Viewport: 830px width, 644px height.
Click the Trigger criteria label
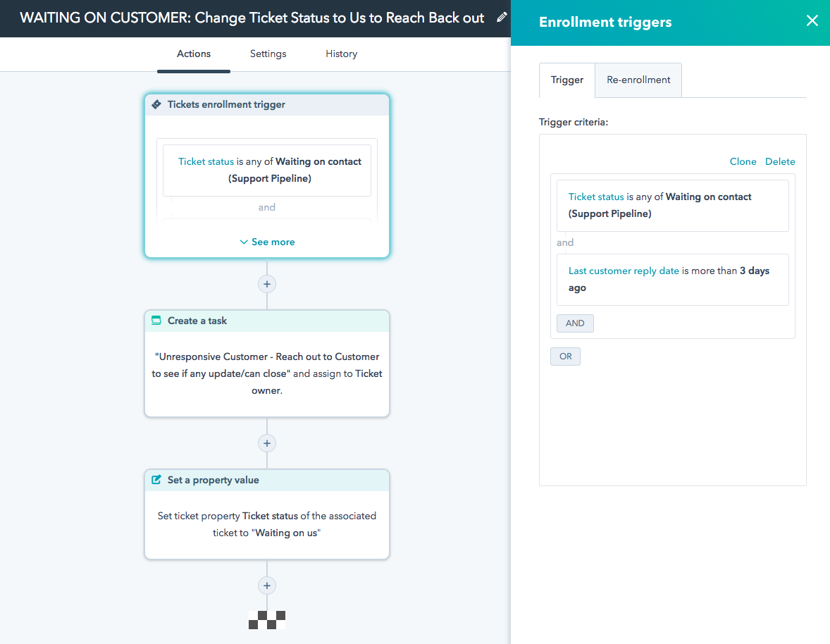(x=574, y=122)
